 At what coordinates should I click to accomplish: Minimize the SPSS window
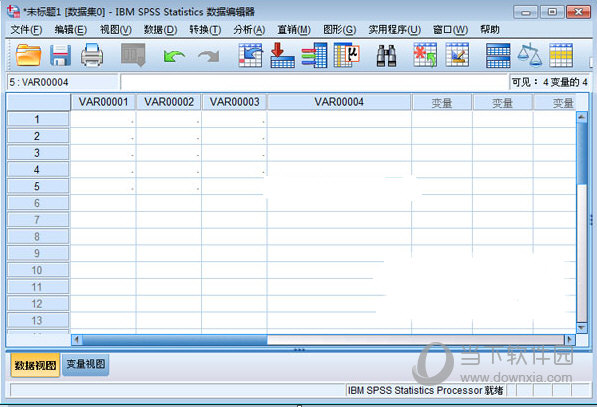pyautogui.click(x=525, y=12)
